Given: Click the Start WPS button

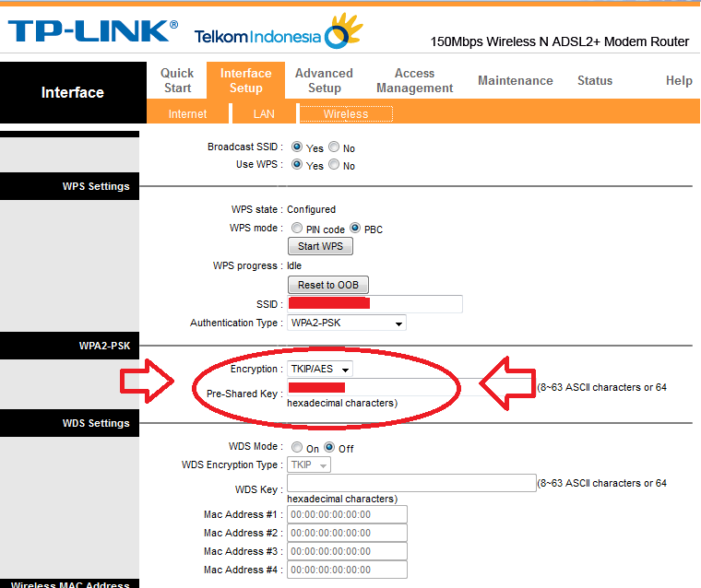Looking at the screenshot, I should point(320,246).
